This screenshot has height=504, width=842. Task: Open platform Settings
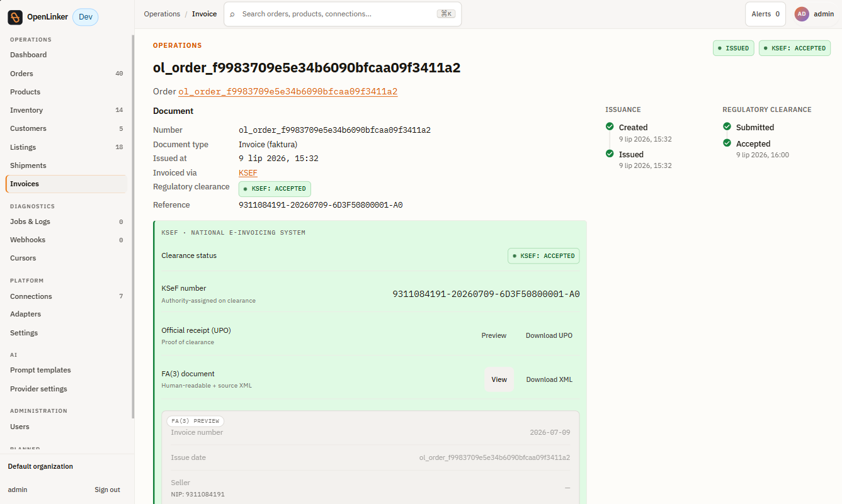[66, 333]
